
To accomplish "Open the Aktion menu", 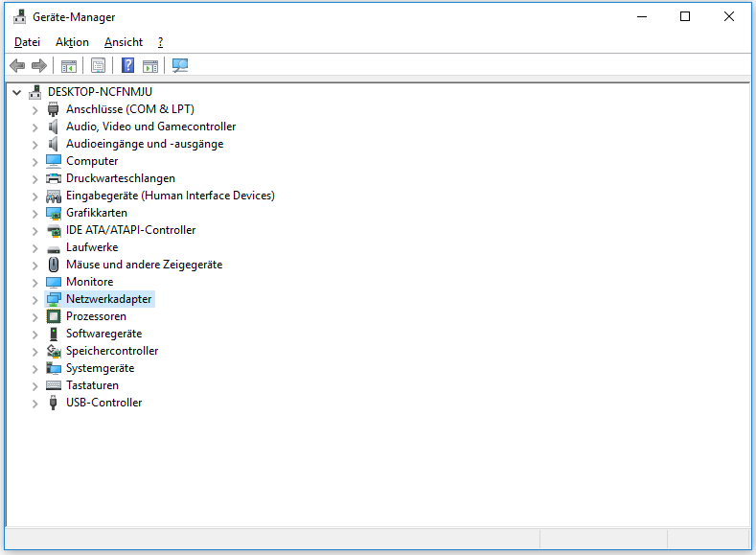I will click(72, 42).
